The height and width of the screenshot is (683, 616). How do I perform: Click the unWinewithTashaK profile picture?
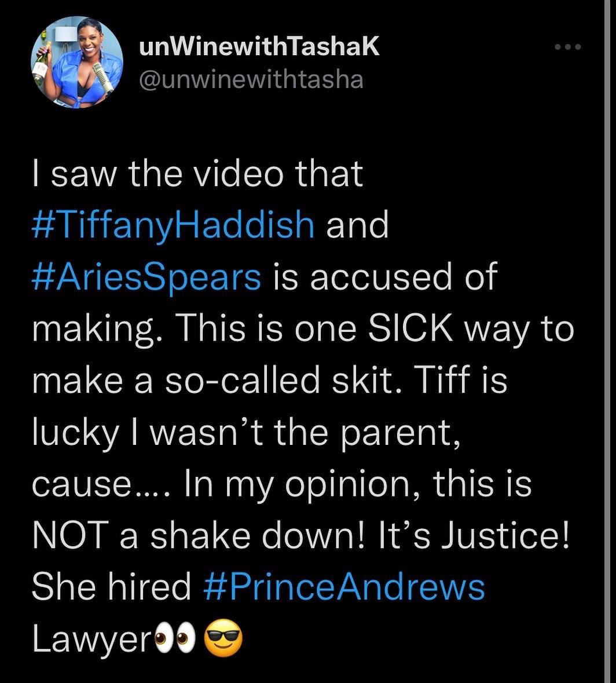(x=76, y=63)
